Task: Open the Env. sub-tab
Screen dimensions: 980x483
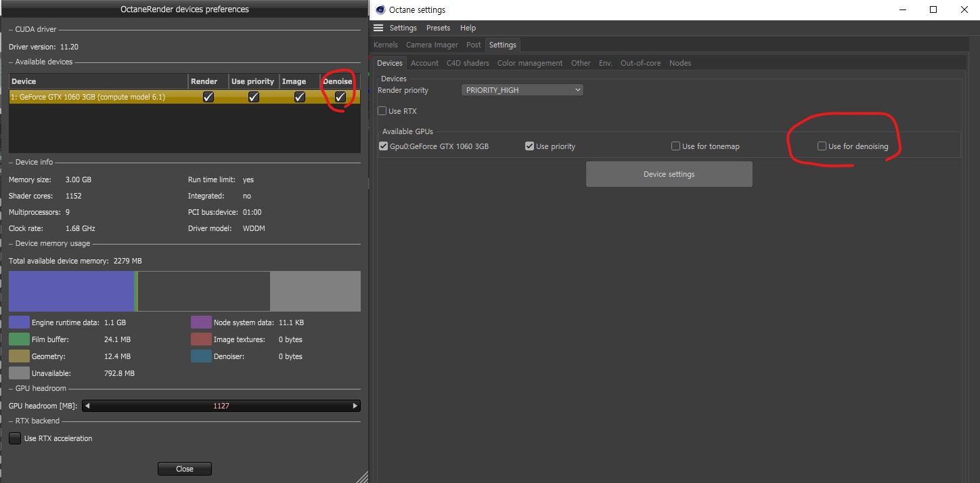Action: tap(606, 63)
